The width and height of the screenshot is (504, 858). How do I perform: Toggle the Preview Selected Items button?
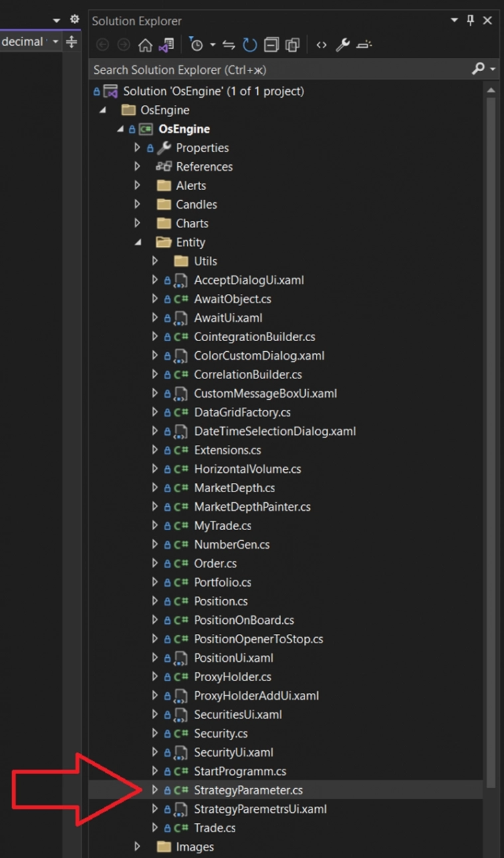click(364, 45)
